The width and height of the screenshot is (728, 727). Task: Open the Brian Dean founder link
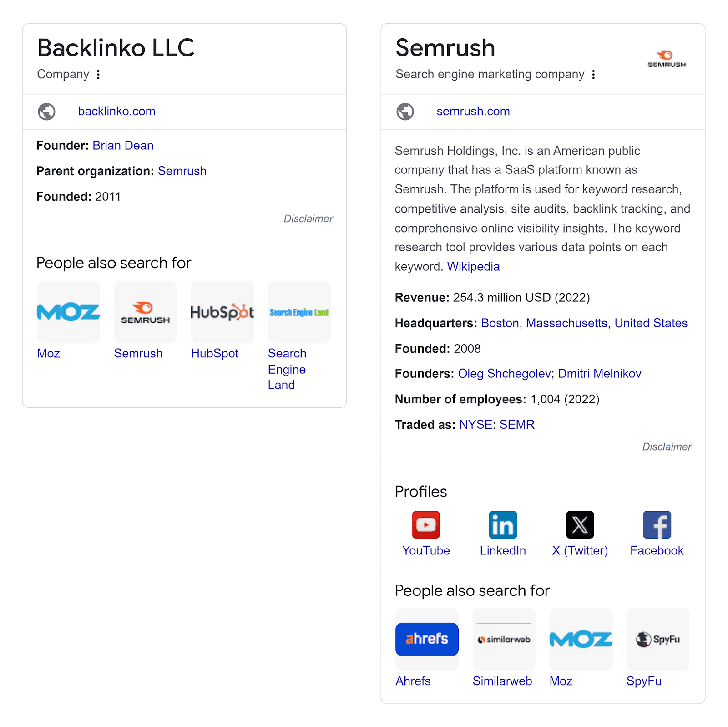tap(123, 145)
